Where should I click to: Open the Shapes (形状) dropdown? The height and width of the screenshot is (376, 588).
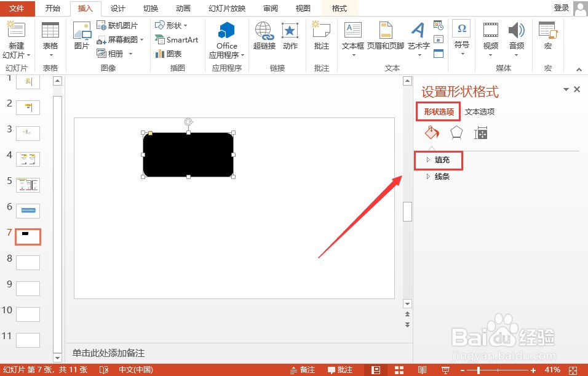tap(171, 25)
